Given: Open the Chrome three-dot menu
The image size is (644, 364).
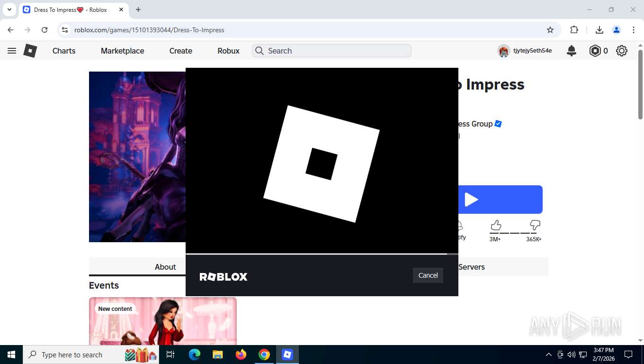Looking at the screenshot, I should [x=634, y=30].
